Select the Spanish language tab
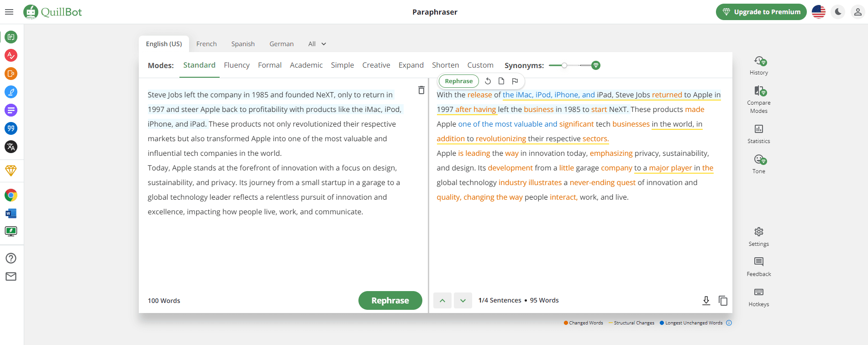 coord(242,44)
